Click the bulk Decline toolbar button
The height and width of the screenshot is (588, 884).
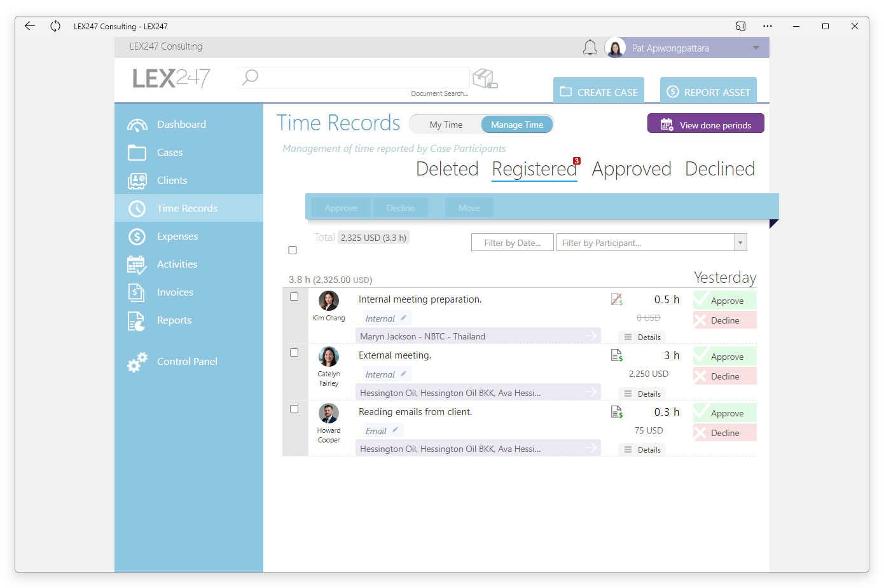pos(401,208)
